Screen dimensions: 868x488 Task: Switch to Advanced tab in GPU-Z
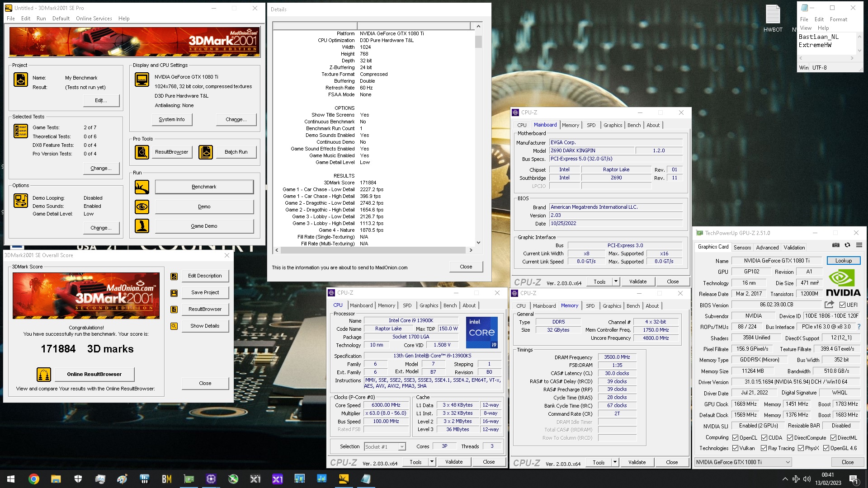pos(767,248)
